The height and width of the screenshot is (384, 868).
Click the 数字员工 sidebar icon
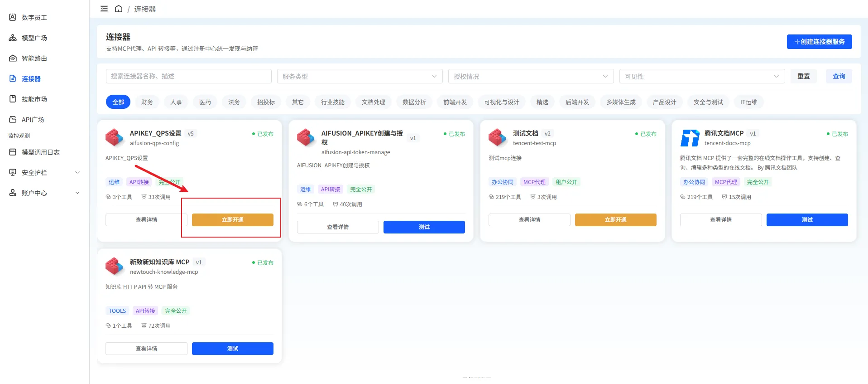point(13,17)
